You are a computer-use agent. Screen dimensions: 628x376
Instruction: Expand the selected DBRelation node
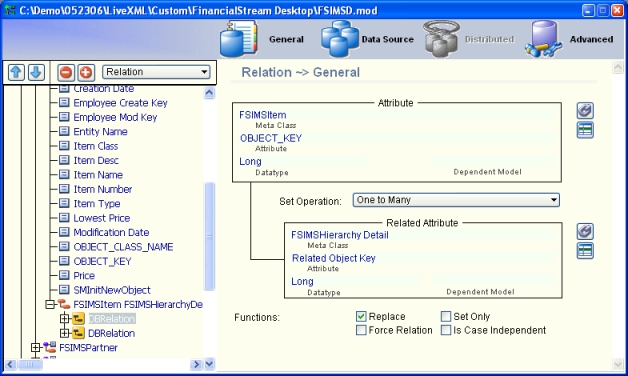pyautogui.click(x=64, y=319)
